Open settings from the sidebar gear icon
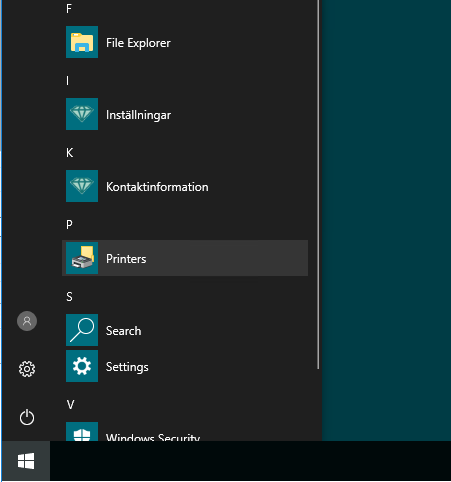 click(x=27, y=369)
